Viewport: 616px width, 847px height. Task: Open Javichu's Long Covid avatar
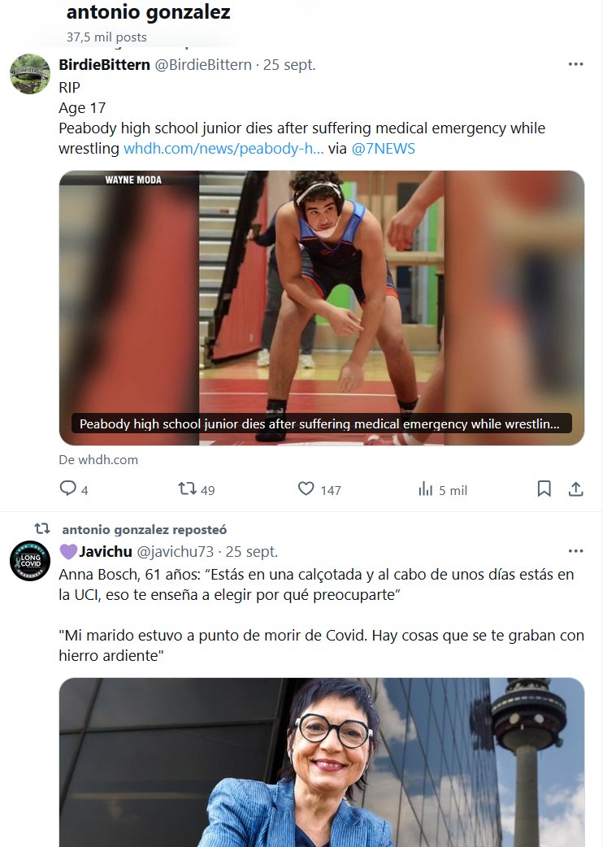click(30, 561)
